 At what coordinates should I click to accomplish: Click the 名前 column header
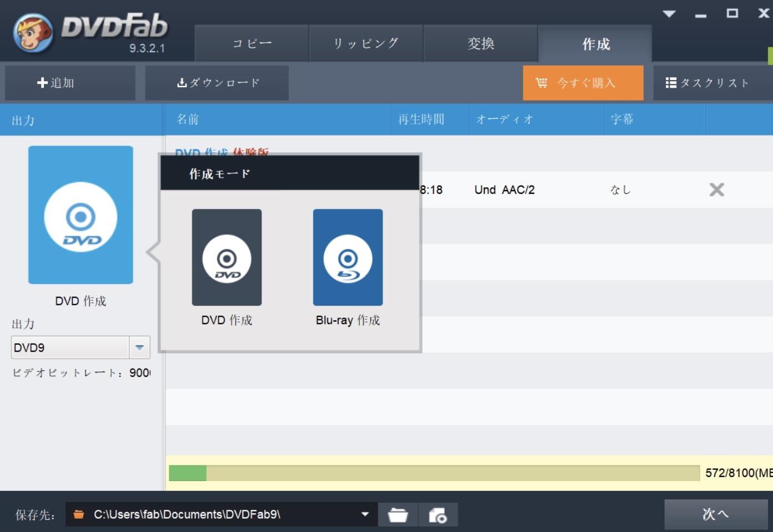click(188, 119)
